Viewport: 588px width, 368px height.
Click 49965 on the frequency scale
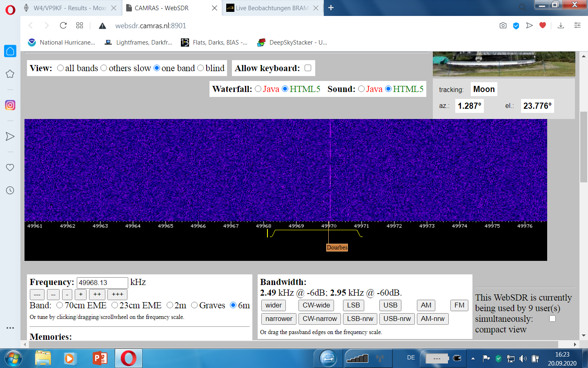click(x=165, y=226)
